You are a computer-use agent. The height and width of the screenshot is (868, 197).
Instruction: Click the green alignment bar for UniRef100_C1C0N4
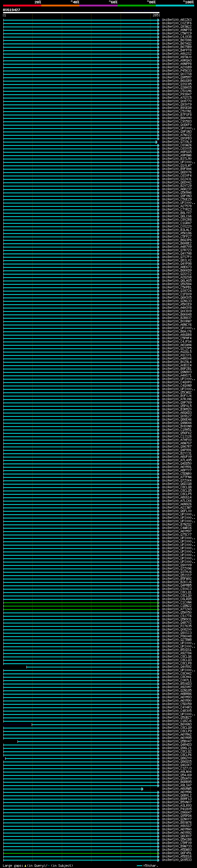tap(81, 603)
